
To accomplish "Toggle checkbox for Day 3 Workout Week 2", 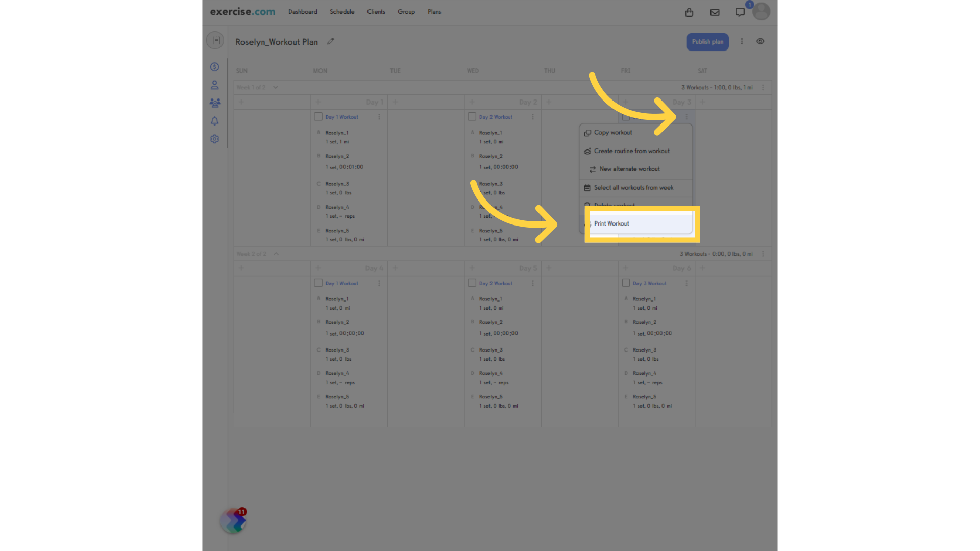I will 625,283.
